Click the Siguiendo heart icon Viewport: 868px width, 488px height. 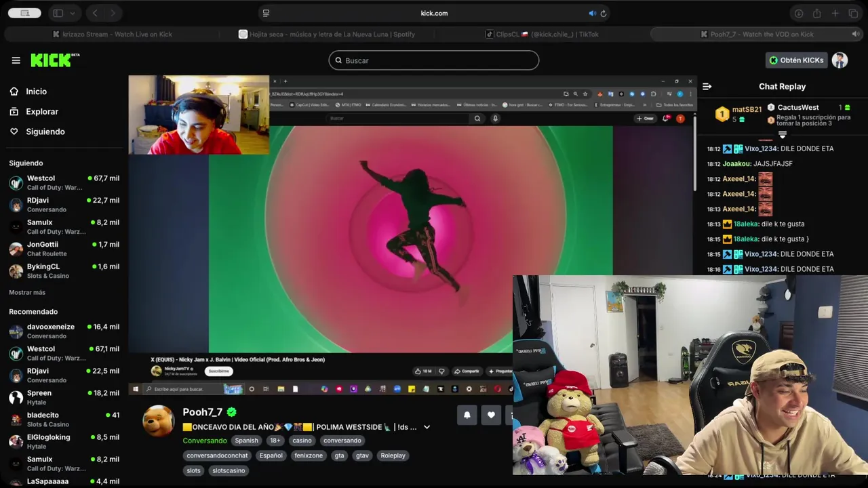point(14,131)
